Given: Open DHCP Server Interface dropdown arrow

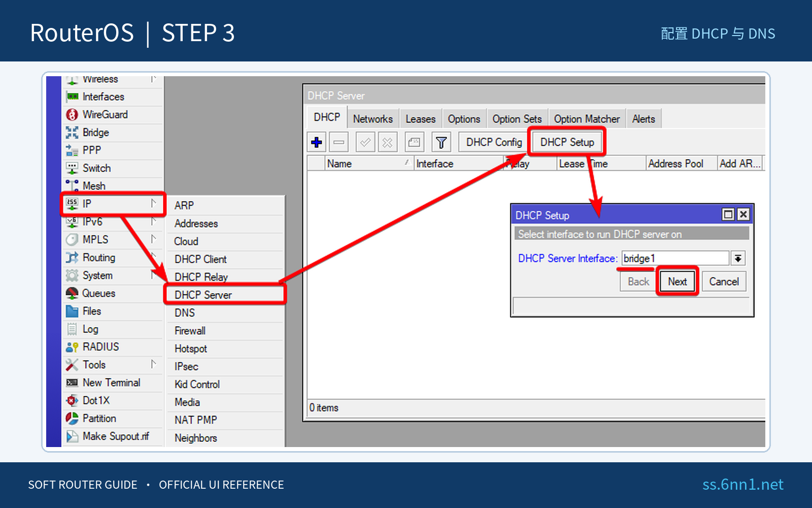Looking at the screenshot, I should click(x=738, y=259).
